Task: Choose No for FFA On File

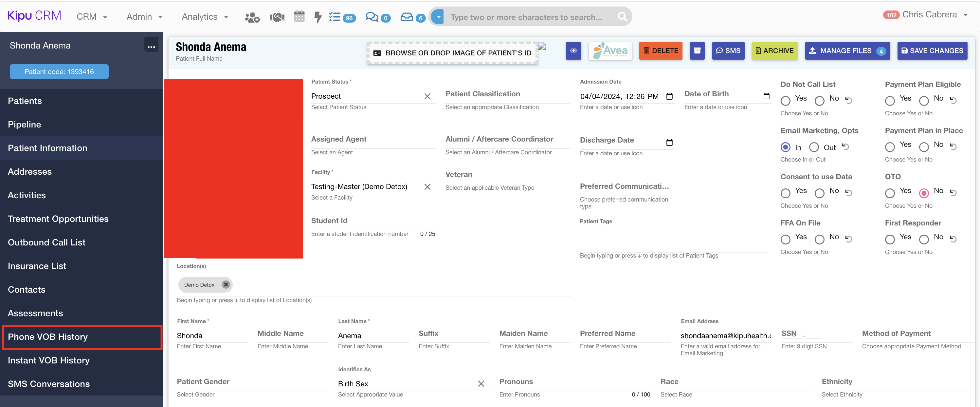Action: (x=820, y=239)
